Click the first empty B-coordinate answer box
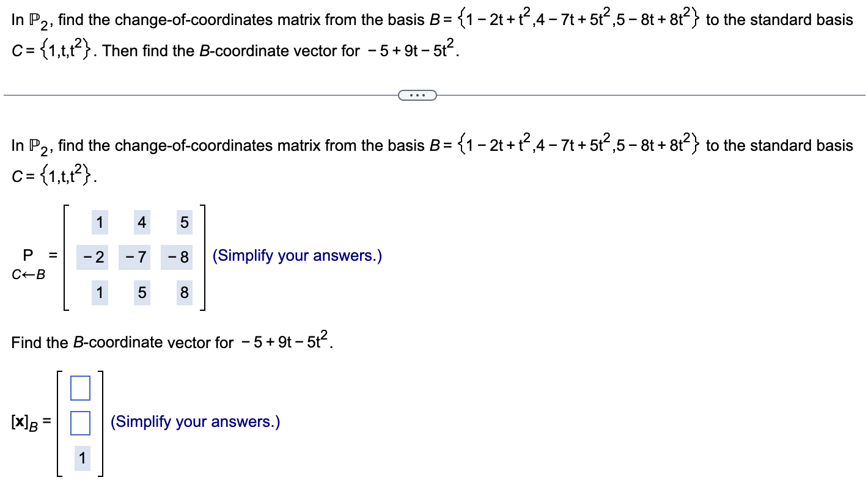868x491 pixels. tap(79, 387)
